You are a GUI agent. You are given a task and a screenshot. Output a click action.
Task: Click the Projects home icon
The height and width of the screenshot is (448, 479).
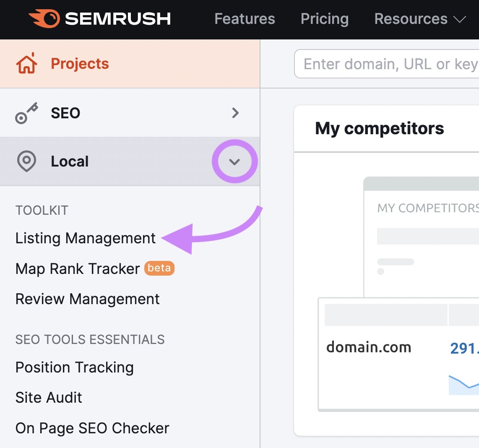26,64
